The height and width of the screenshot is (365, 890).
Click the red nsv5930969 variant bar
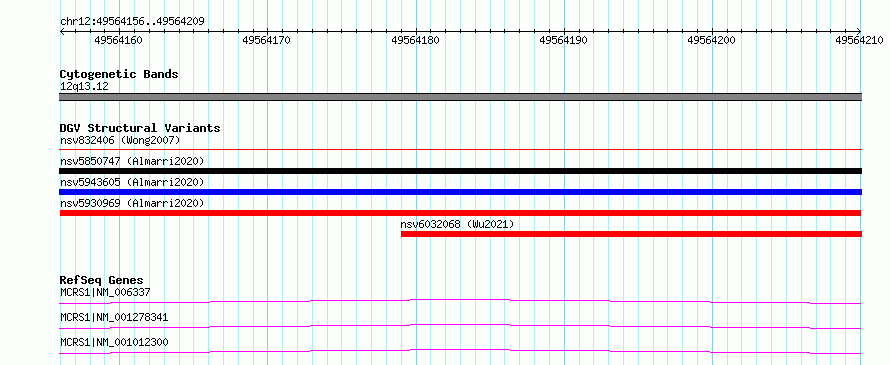(x=460, y=213)
